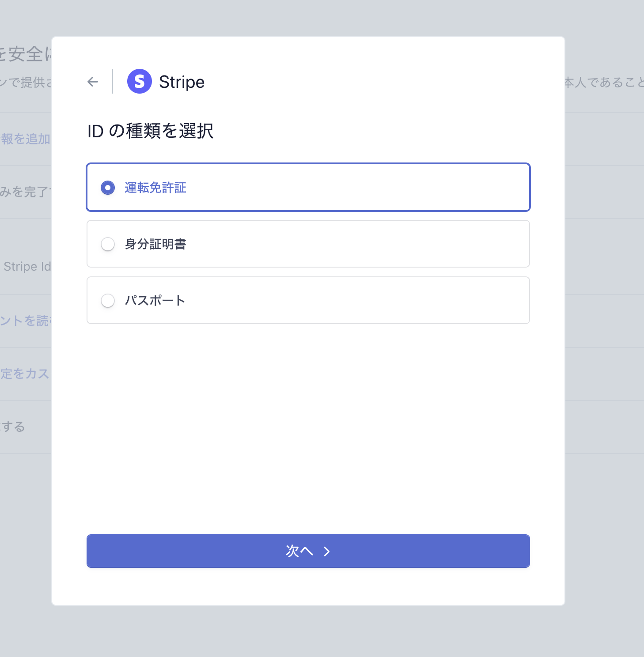This screenshot has width=644, height=657.
Task: Click the する item in the background
Action: point(13,427)
